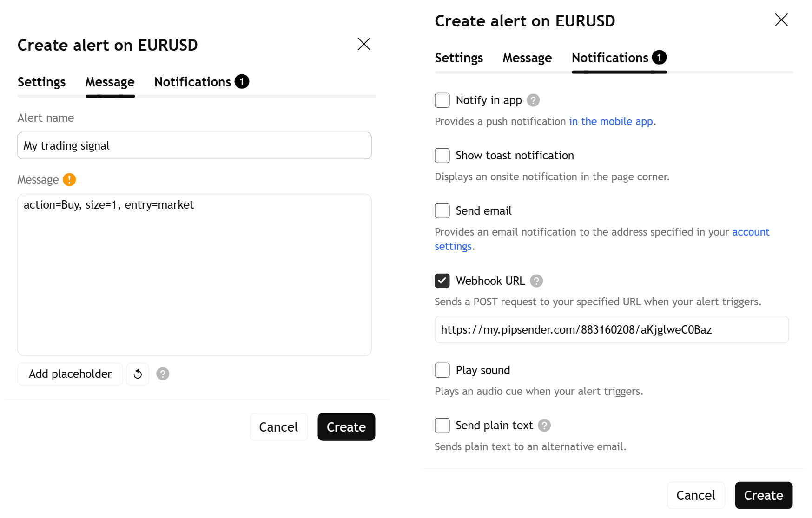Click the Add placeholder button

[x=70, y=374]
